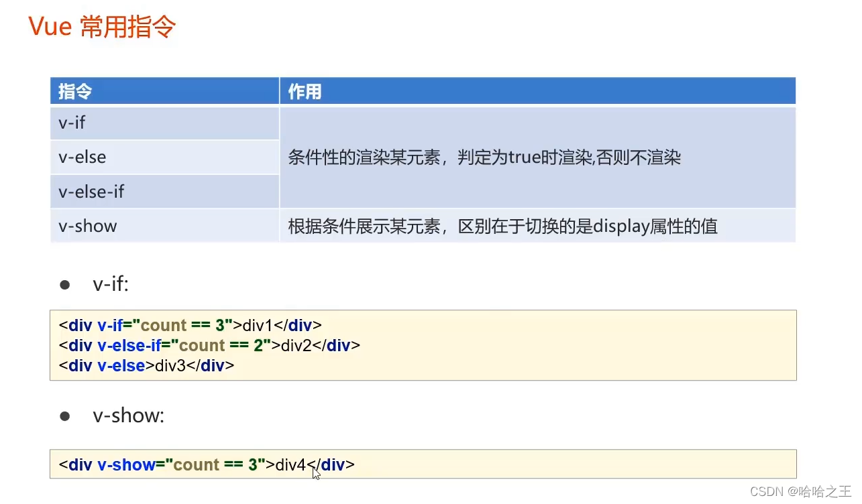Image resolution: width=862 pixels, height=504 pixels.
Task: Click the code line containing div3
Action: tap(146, 366)
